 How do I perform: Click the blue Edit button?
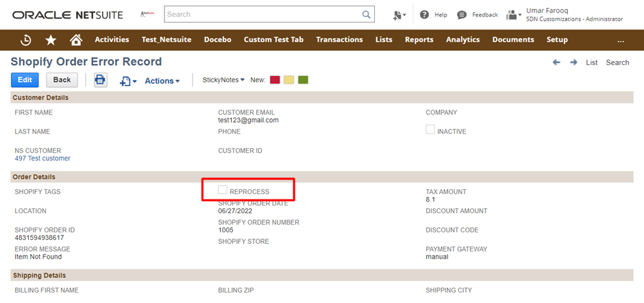(x=25, y=80)
